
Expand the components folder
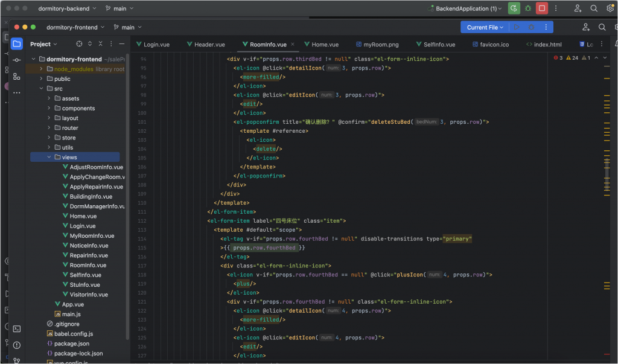tap(50, 108)
